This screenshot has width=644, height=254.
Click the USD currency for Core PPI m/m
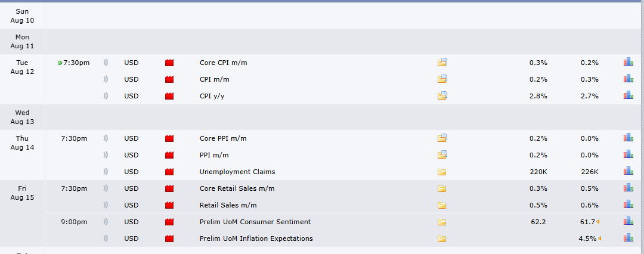click(131, 138)
